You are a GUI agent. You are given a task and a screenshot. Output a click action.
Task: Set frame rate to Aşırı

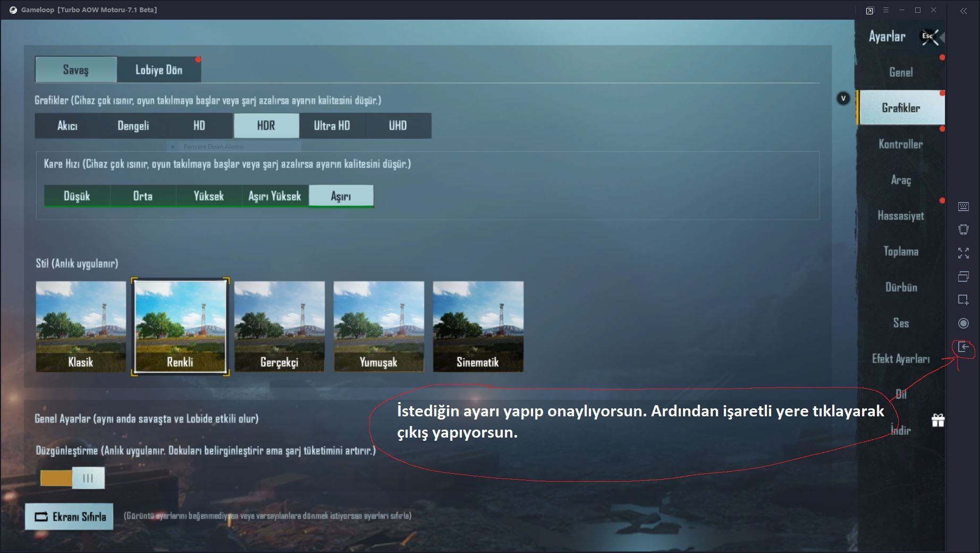point(341,196)
